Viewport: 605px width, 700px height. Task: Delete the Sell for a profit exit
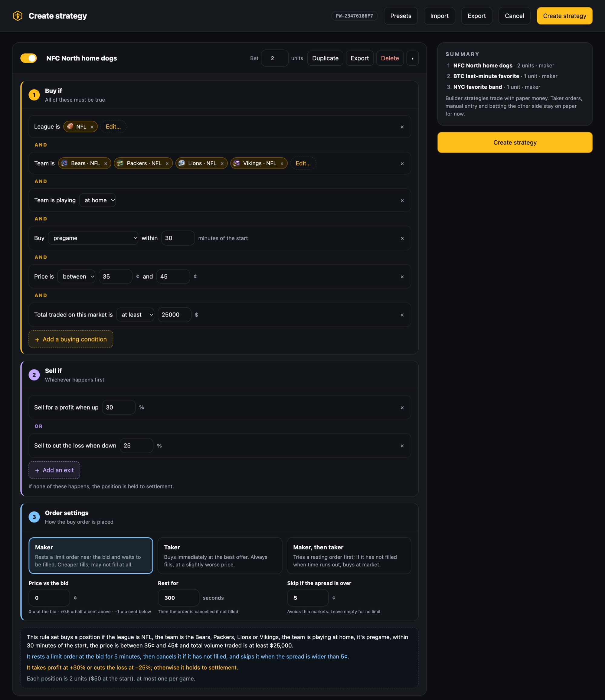(402, 408)
